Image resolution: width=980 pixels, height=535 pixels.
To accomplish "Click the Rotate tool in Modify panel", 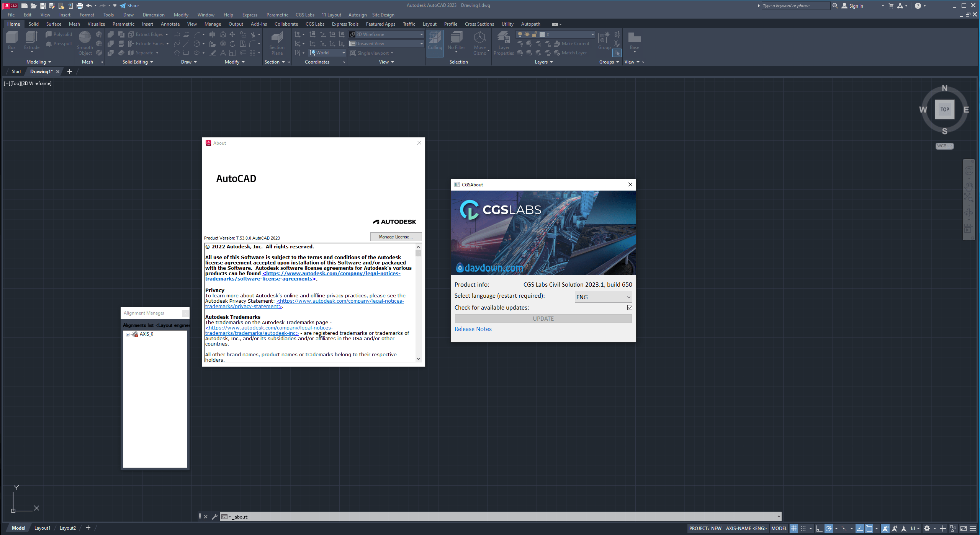I will pyautogui.click(x=232, y=44).
